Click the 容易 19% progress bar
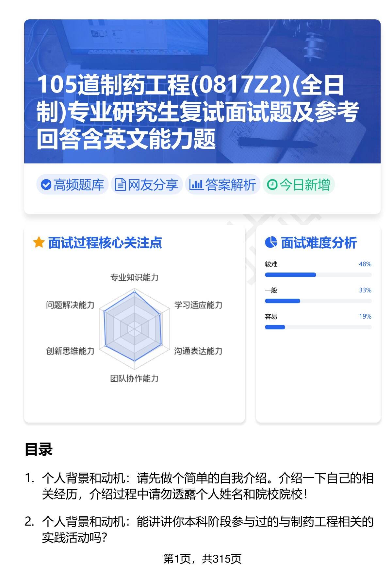Screen dimensions: 392x574 tap(318, 327)
